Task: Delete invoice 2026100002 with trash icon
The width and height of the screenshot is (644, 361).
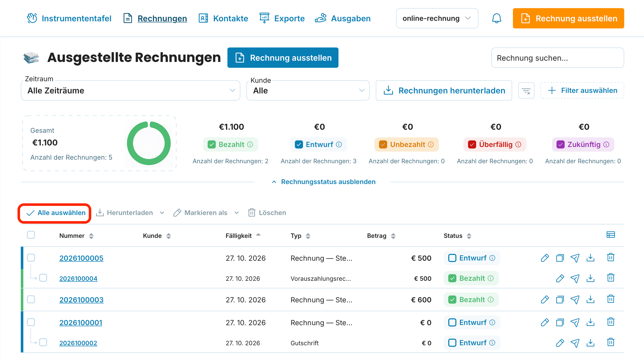Action: pyautogui.click(x=611, y=342)
